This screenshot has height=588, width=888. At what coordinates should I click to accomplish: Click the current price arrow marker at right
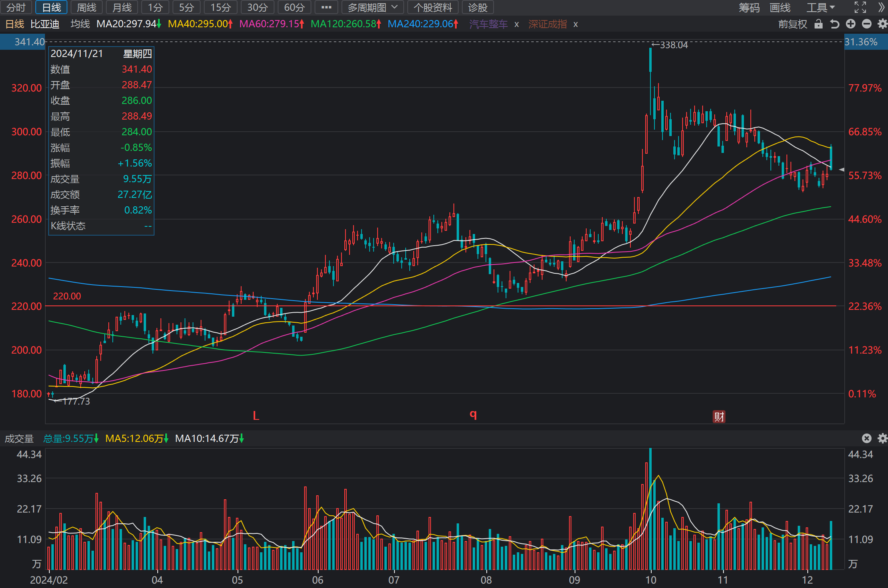(x=841, y=170)
